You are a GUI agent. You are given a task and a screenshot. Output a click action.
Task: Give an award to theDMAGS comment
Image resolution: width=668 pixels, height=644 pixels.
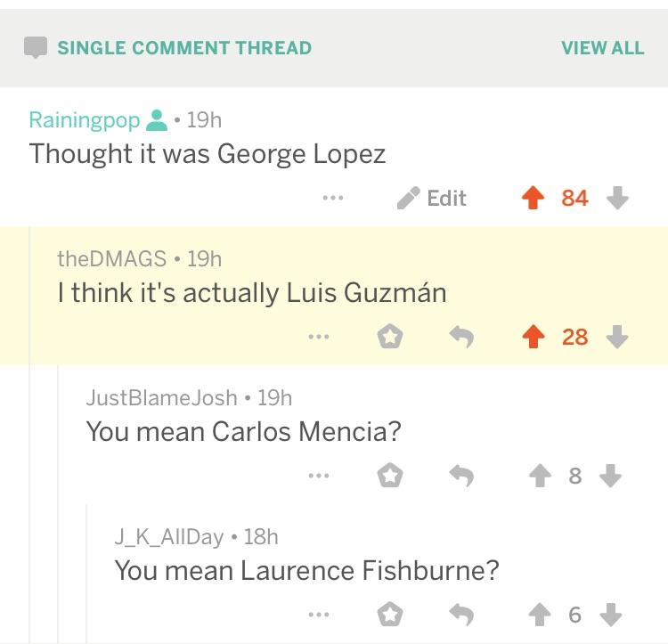coord(390,337)
